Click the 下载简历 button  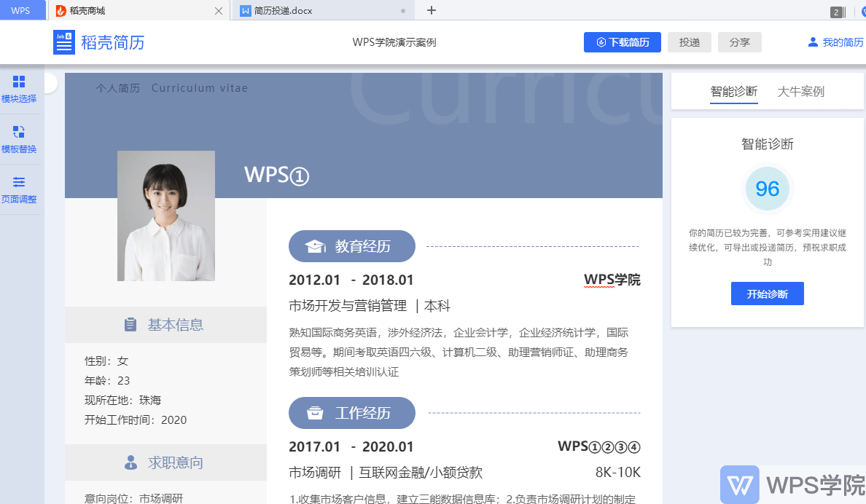tap(623, 42)
